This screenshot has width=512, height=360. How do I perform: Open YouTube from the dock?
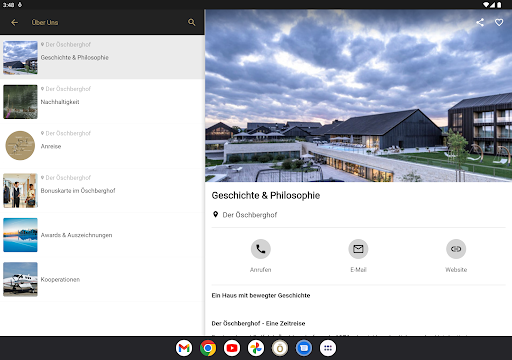(232, 348)
